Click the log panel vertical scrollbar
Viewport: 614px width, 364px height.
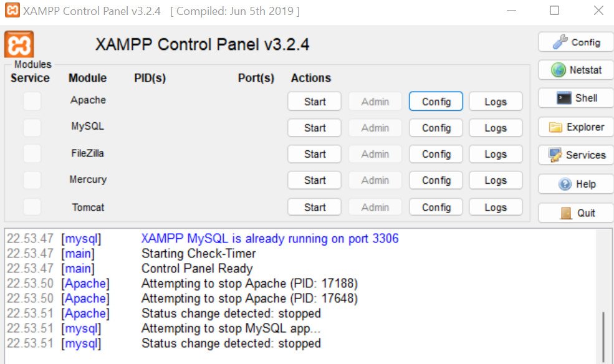pyautogui.click(x=603, y=297)
